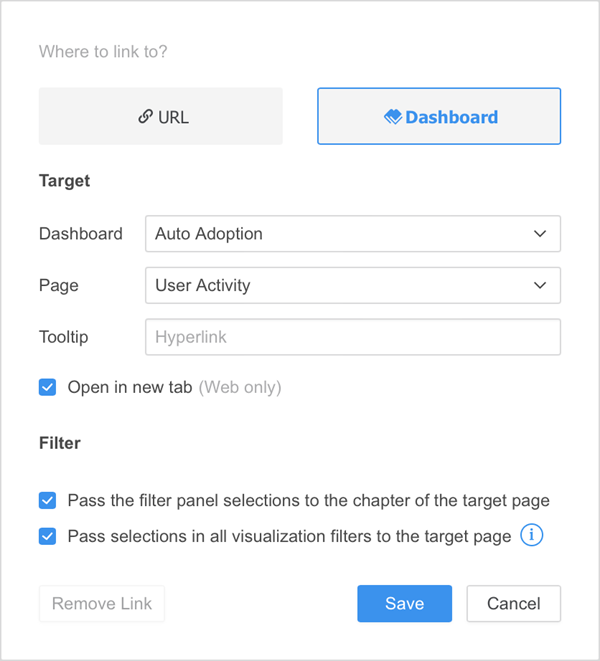Click the stacked layers icon beside Dashboard
The image size is (600, 661).
[x=393, y=117]
